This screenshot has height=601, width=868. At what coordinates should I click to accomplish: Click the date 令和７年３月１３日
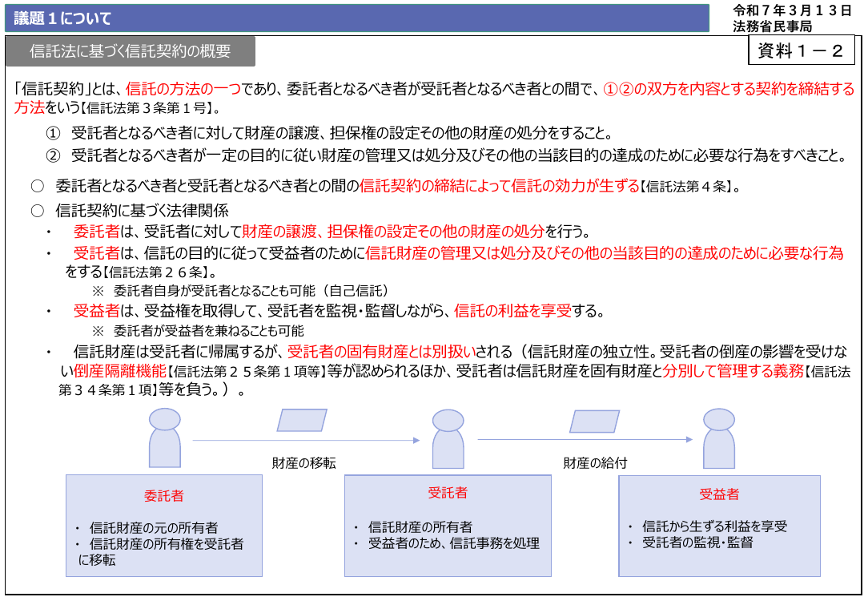point(792,10)
